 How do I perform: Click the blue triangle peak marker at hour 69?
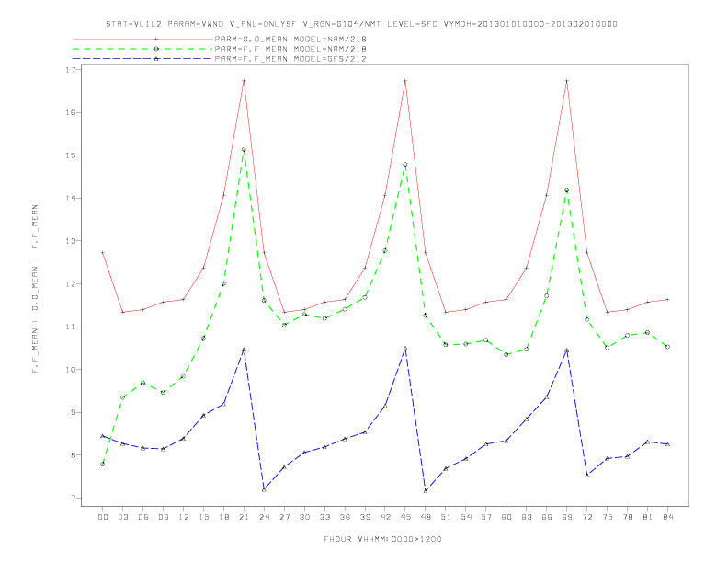(567, 350)
